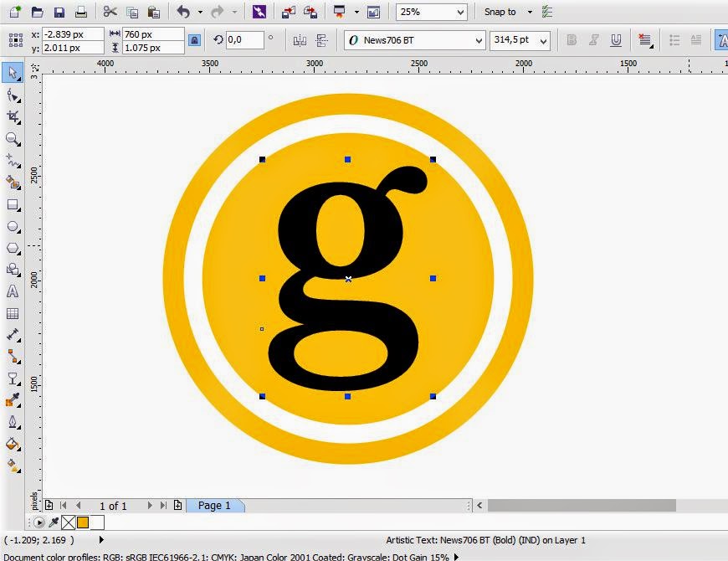
Task: Toggle Italic formatting
Action: tap(593, 40)
